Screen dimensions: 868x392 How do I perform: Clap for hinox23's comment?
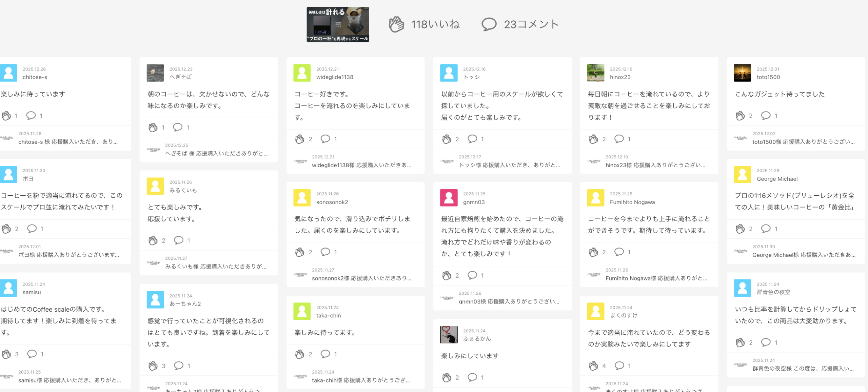(x=593, y=139)
